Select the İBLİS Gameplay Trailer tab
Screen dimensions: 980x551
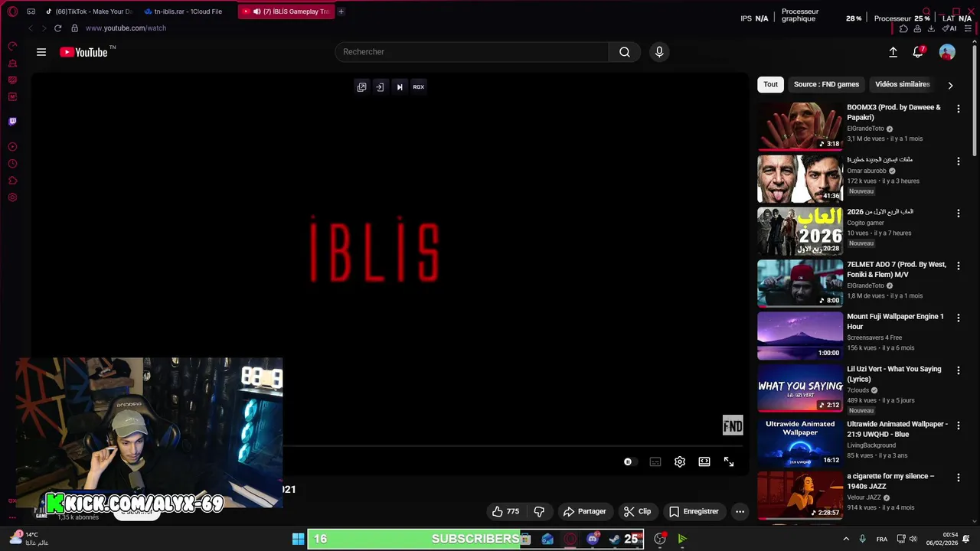pyautogui.click(x=287, y=11)
